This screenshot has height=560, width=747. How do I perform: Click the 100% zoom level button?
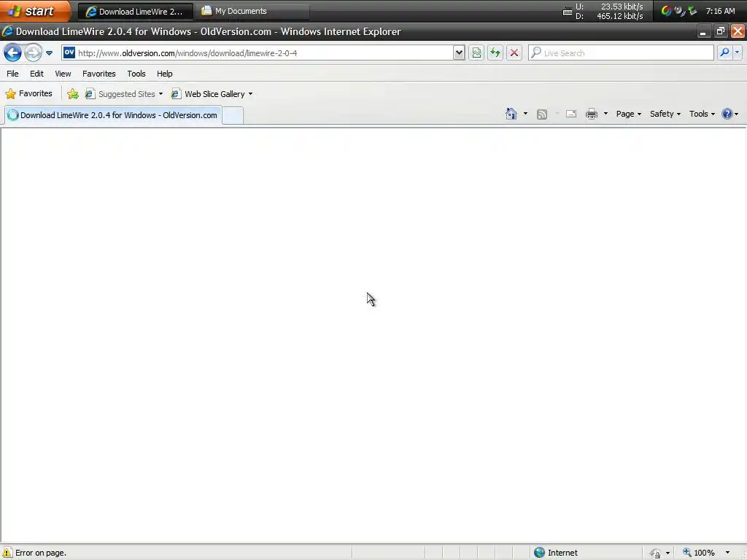click(x=699, y=553)
